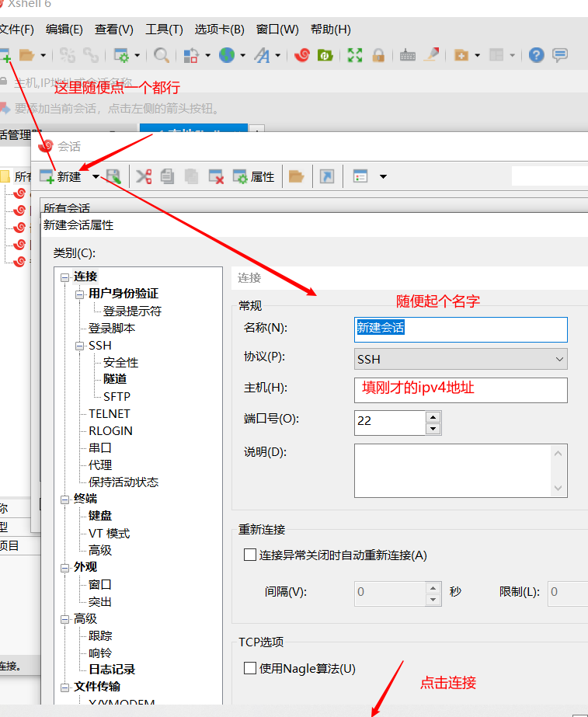Image resolution: width=588 pixels, height=717 pixels.
Task: Click the save-as icon in Sessions toolbar
Action: tap(114, 176)
